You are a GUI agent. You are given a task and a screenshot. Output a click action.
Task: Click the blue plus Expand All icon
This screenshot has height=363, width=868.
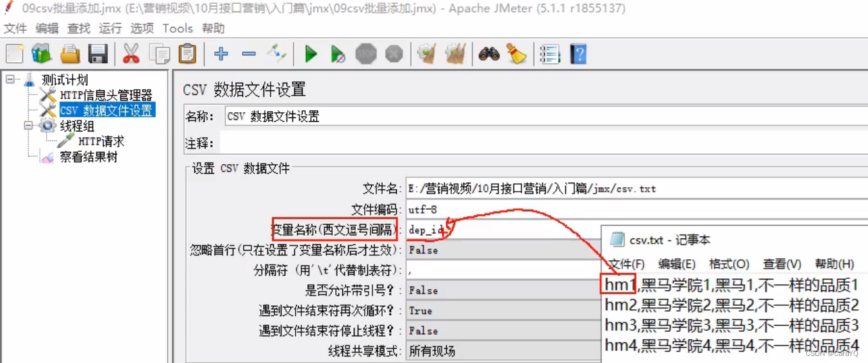[221, 54]
